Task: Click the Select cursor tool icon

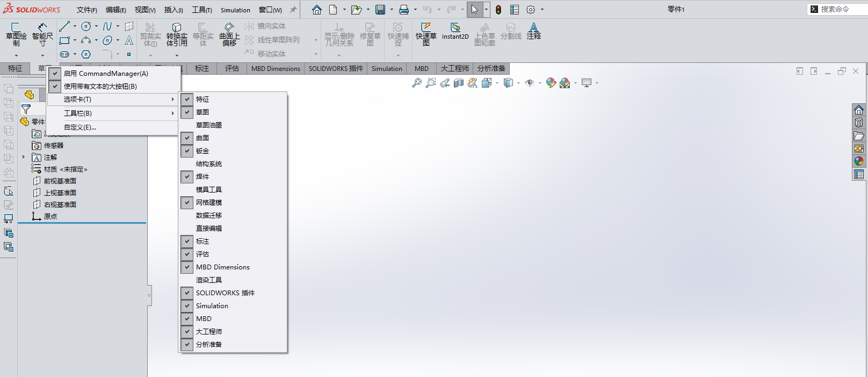Action: [475, 10]
